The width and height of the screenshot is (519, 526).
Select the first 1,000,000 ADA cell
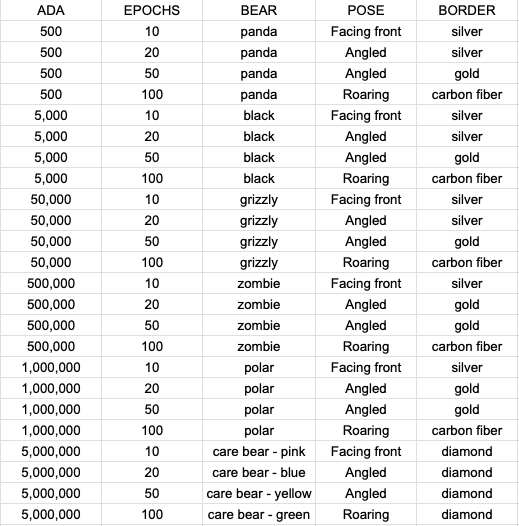click(51, 368)
